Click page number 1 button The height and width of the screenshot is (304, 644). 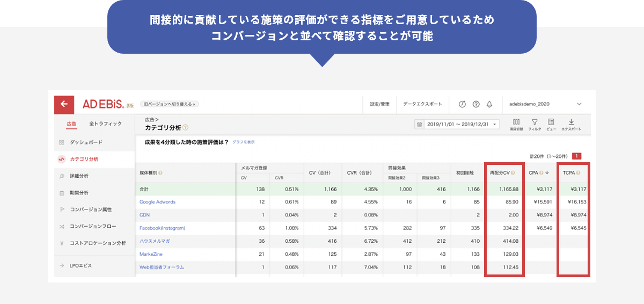click(x=577, y=156)
